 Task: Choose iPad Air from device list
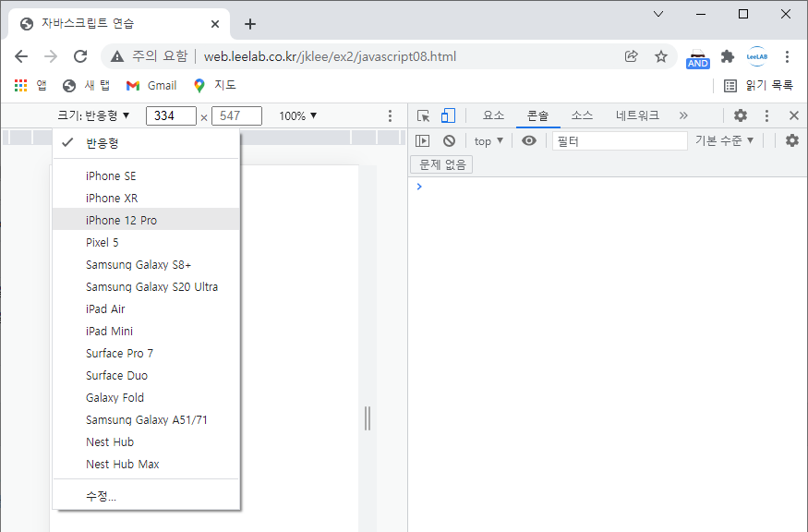146,308
